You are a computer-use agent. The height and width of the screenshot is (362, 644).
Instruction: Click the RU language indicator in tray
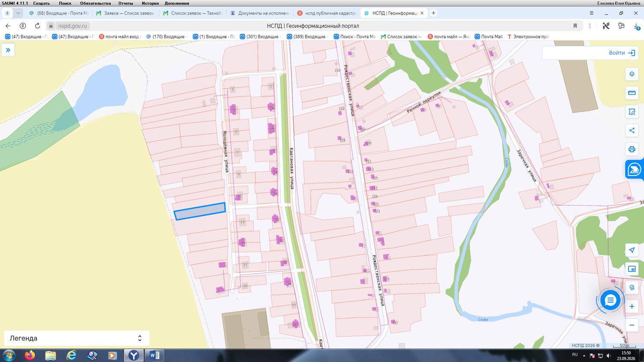(x=575, y=355)
